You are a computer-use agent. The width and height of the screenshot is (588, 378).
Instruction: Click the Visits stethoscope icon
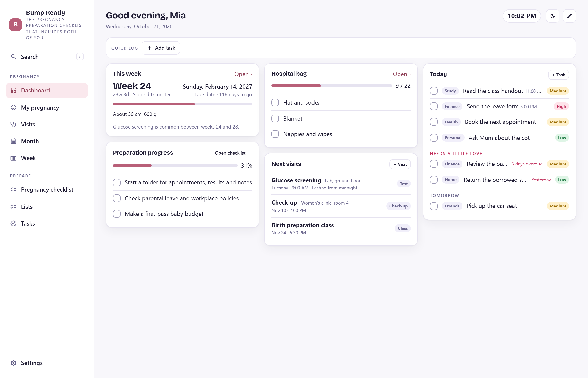coord(13,125)
